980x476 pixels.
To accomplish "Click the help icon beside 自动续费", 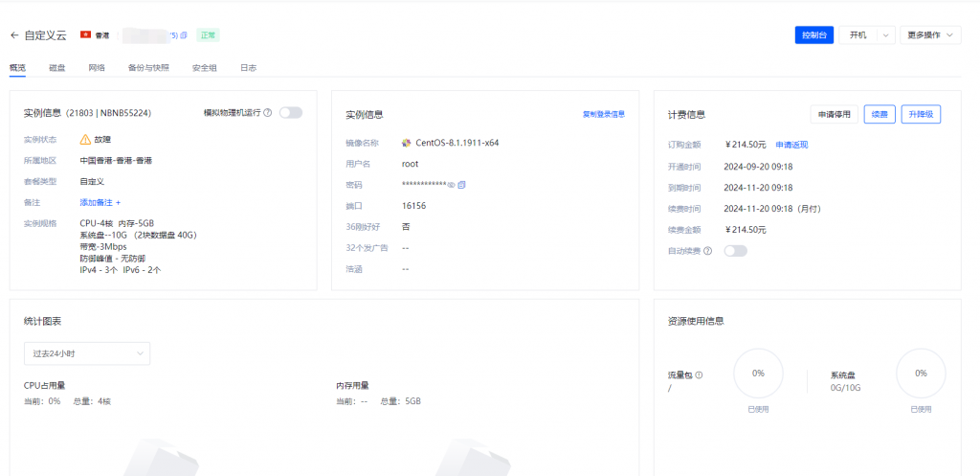I will pyautogui.click(x=708, y=251).
